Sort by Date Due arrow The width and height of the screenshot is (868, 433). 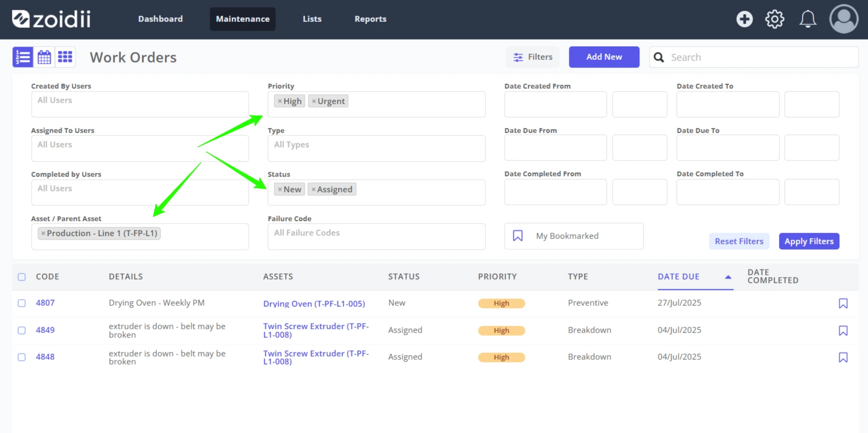(x=728, y=277)
